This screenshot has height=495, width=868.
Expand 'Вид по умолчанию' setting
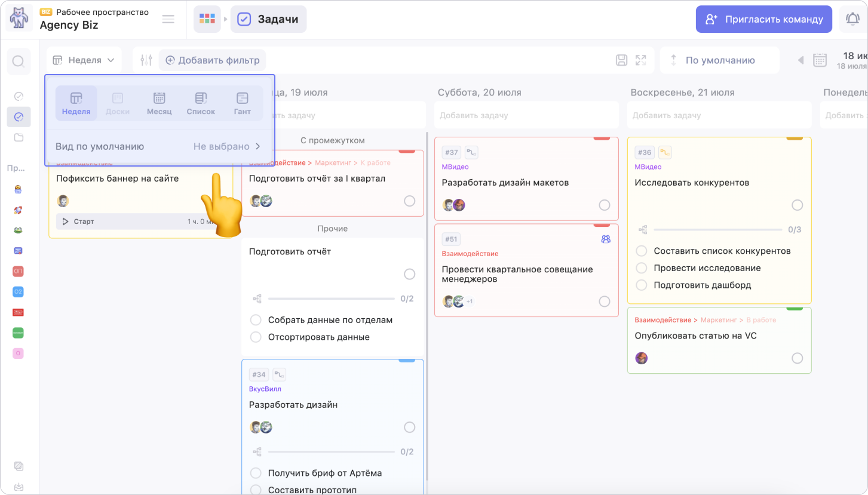pos(159,146)
